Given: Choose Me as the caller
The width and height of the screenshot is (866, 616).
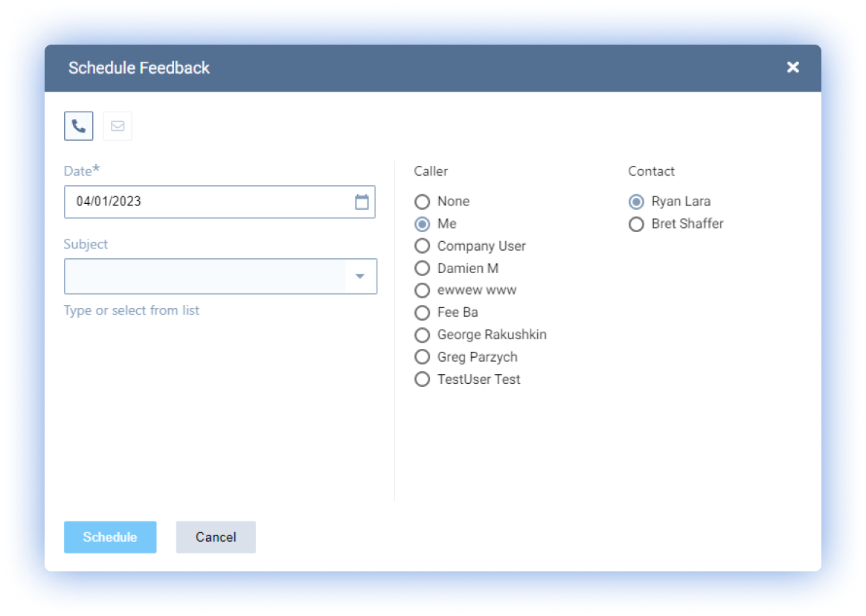Looking at the screenshot, I should (422, 224).
